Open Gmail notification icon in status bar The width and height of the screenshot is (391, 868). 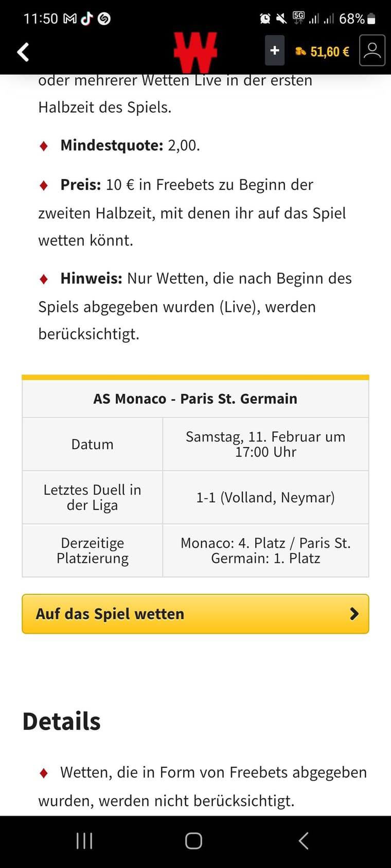pyautogui.click(x=70, y=19)
